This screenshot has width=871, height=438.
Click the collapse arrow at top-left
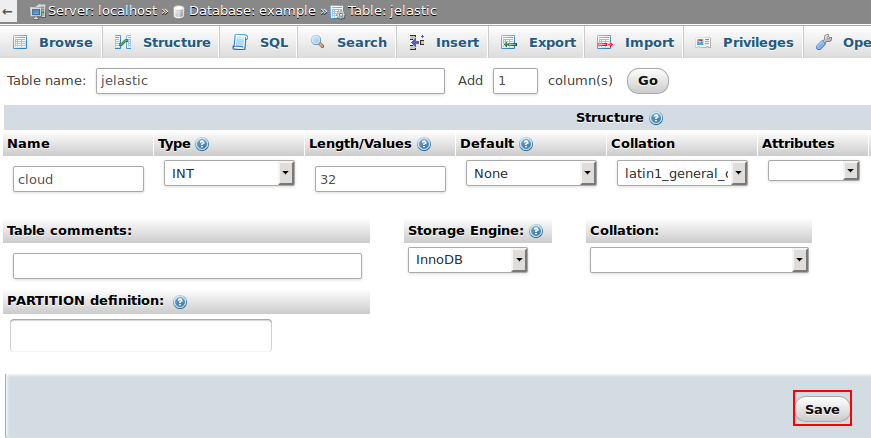[8, 12]
